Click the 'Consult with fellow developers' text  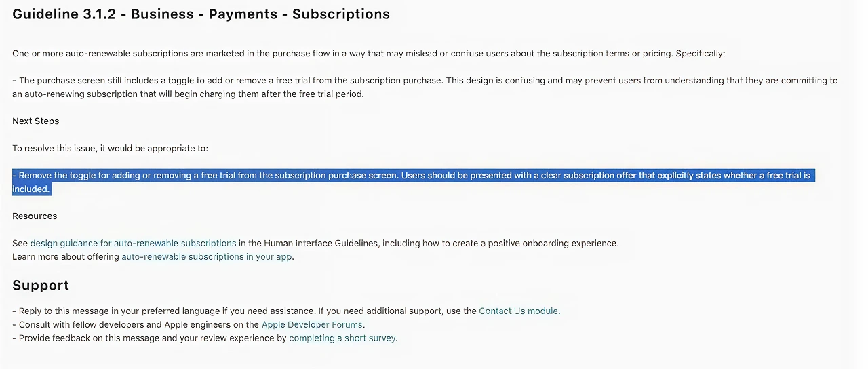pos(189,324)
